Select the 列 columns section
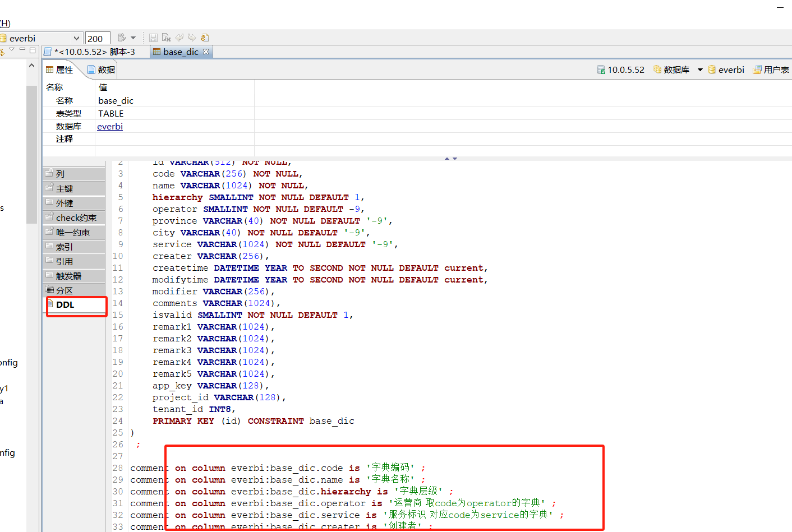The width and height of the screenshot is (792, 532). click(74, 174)
